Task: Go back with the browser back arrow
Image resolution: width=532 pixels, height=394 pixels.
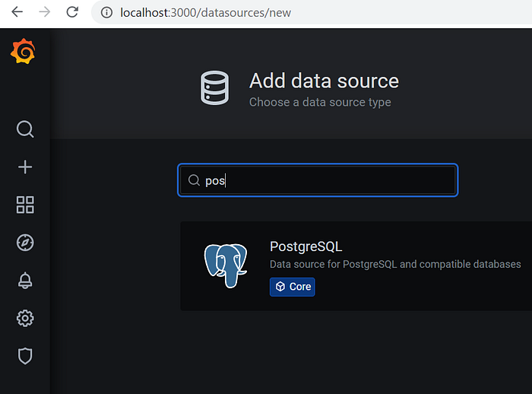Action: point(17,12)
